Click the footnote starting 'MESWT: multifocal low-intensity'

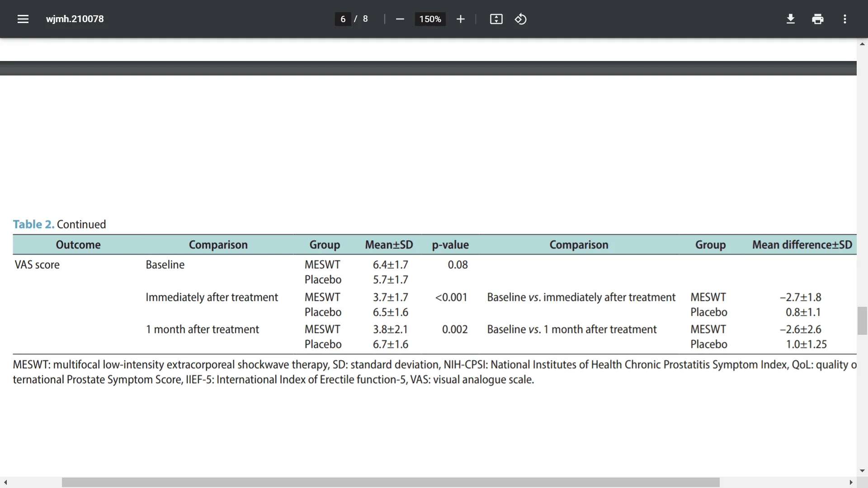point(434,364)
